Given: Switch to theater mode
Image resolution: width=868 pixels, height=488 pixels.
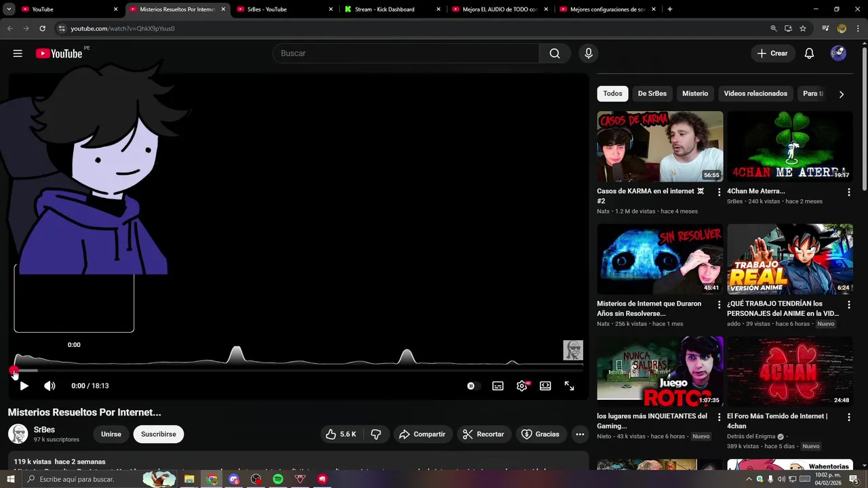Looking at the screenshot, I should tap(545, 386).
